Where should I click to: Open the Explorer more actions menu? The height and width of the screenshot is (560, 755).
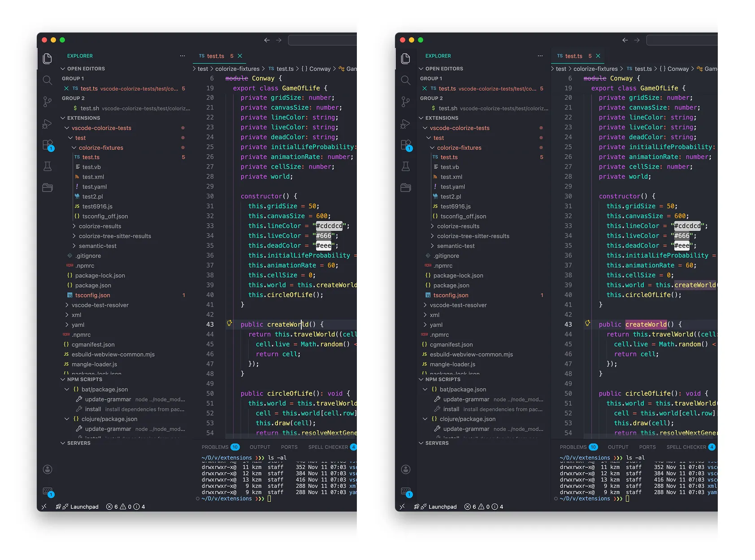pyautogui.click(x=182, y=56)
